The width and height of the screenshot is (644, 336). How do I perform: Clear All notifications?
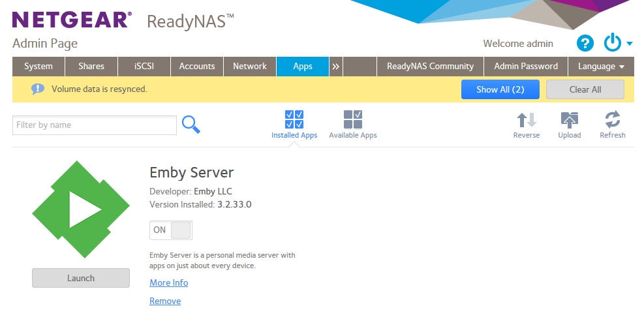click(x=585, y=89)
